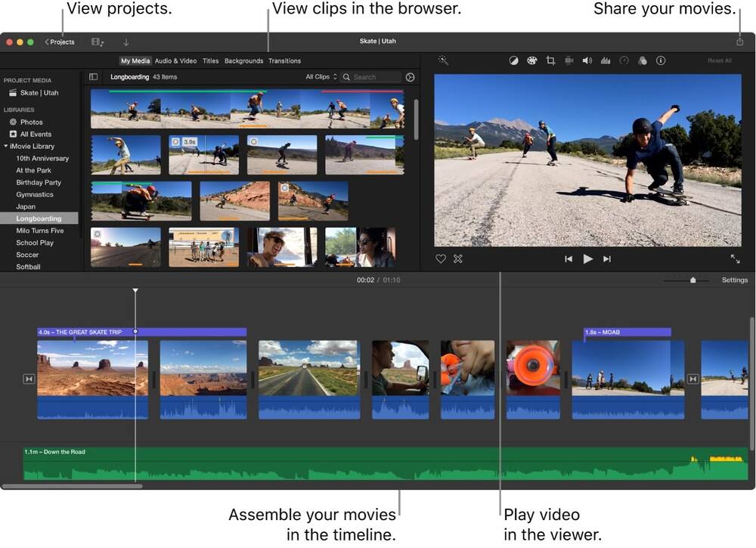756x548 pixels.
Task: Click the Reset All button in the viewer
Action: point(720,60)
